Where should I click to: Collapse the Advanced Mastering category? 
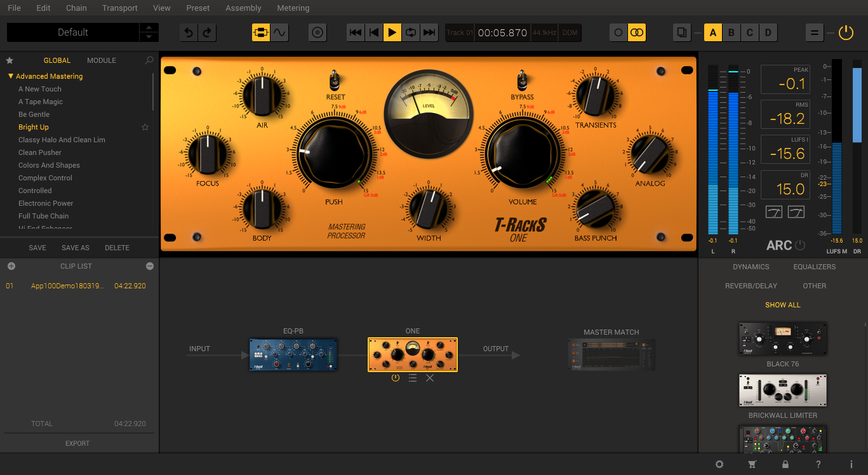pos(11,76)
